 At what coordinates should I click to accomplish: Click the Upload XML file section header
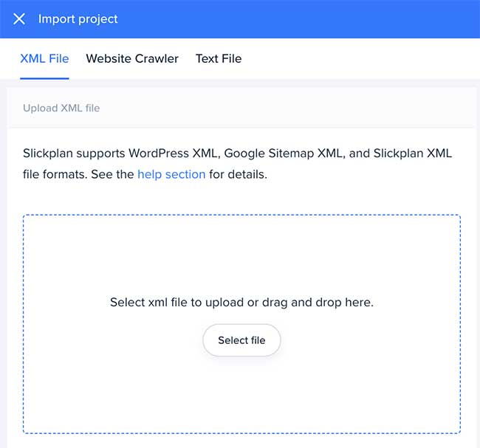coord(61,108)
